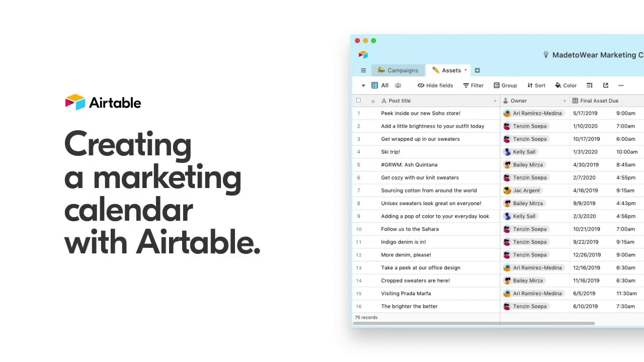Click the 10:00am time value
The width and height of the screenshot is (644, 362).
coord(627,152)
